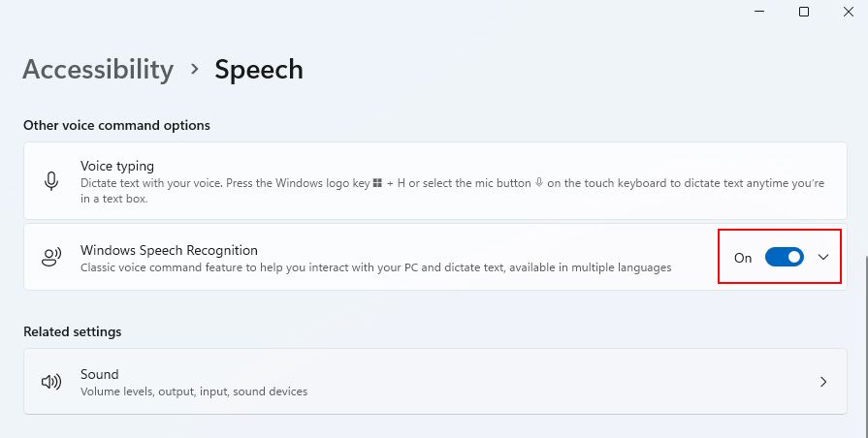868x438 pixels.
Task: Minimize the Settings window
Action: pos(758,12)
